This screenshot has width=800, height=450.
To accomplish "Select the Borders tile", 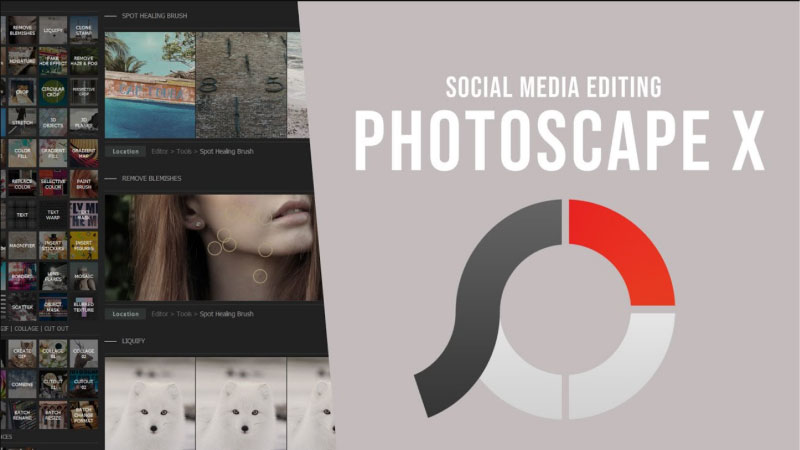I will [x=22, y=276].
